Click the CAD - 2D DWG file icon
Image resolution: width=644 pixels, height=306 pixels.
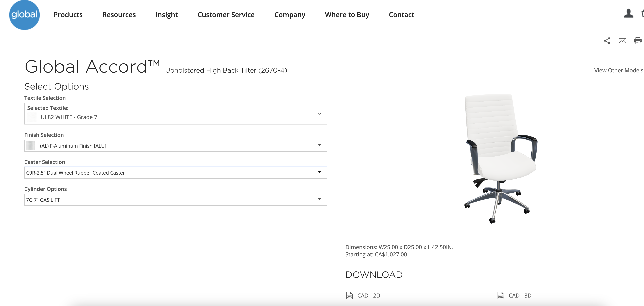(x=349, y=296)
